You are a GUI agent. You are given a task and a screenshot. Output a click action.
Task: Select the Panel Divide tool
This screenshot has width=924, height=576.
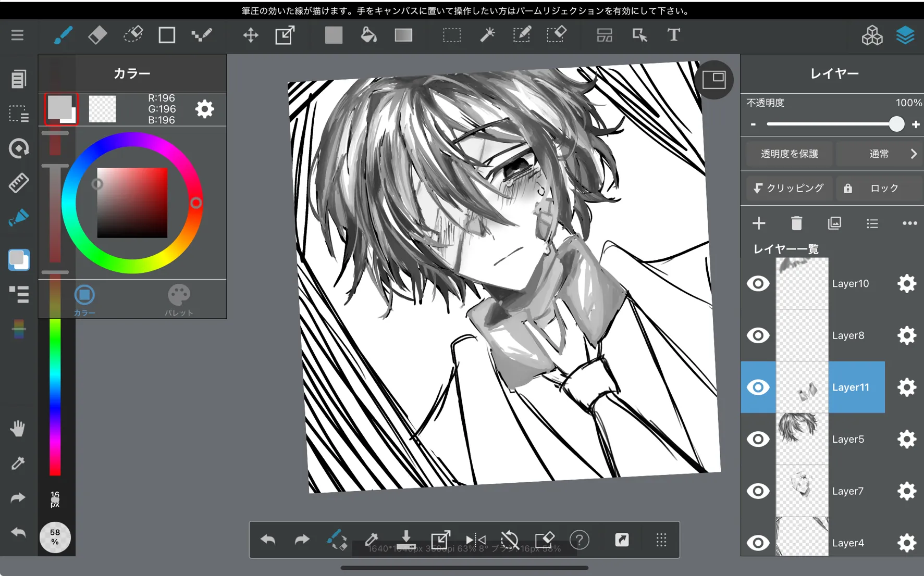click(x=605, y=35)
